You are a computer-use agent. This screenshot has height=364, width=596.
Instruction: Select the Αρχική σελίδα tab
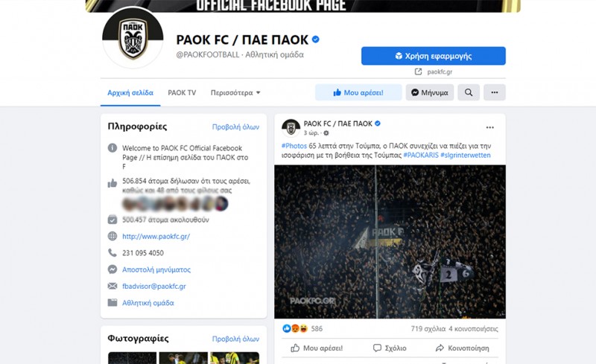coord(130,93)
